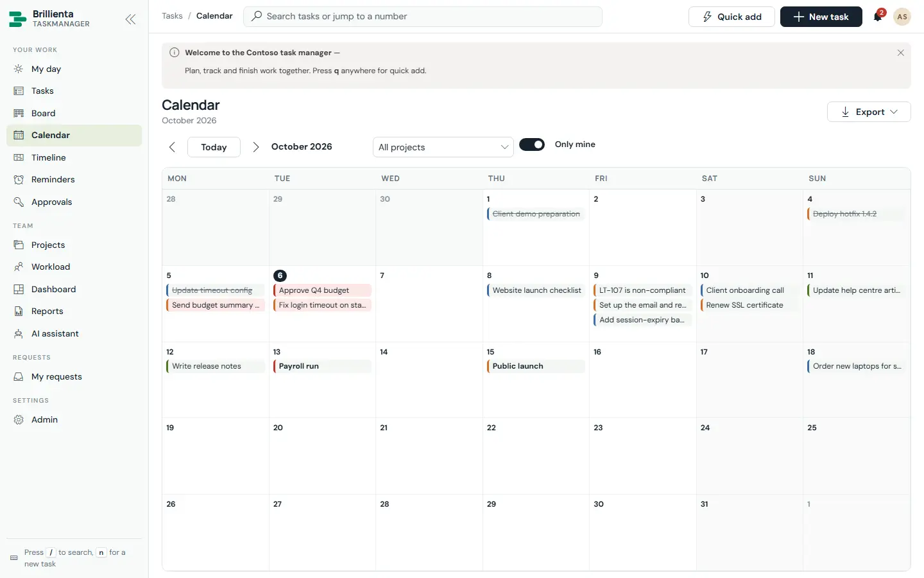This screenshot has height=578, width=924.
Task: Click the Admin gear icon
Action: 19,420
